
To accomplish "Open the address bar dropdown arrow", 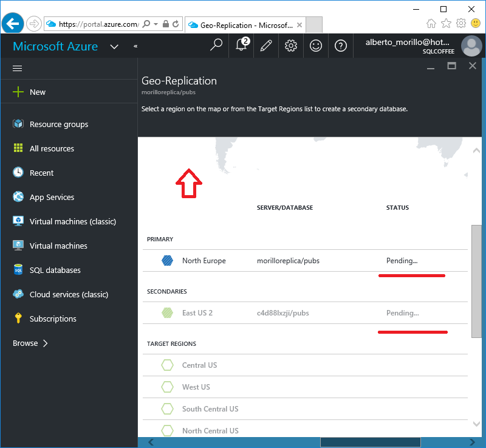I will coord(156,24).
